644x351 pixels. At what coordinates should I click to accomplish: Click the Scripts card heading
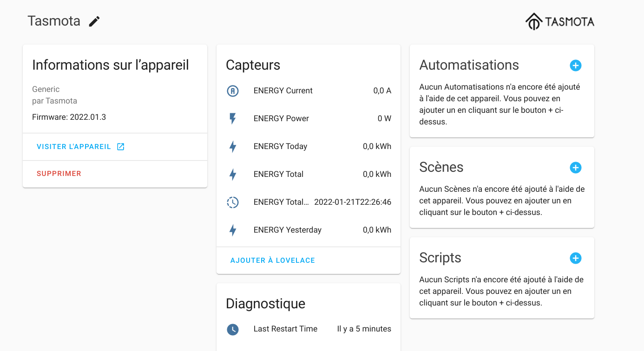point(440,258)
